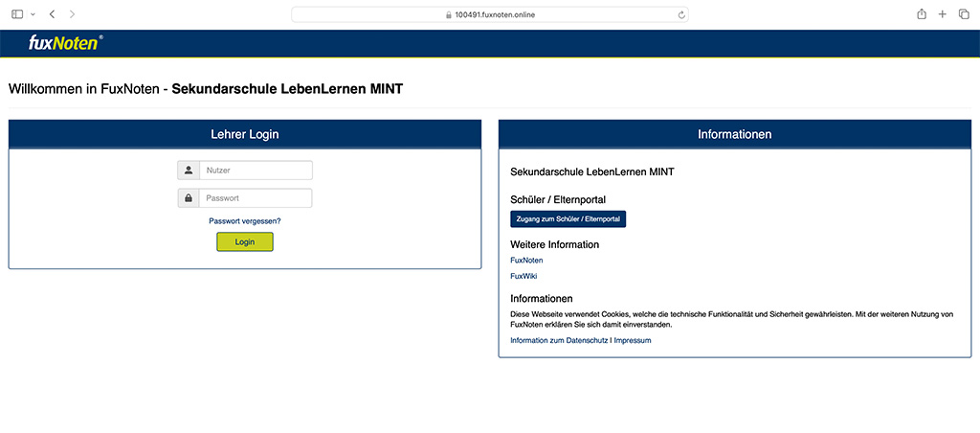Click the cookie notice paragraph text
Screen dimensions: 980x433
point(732,320)
